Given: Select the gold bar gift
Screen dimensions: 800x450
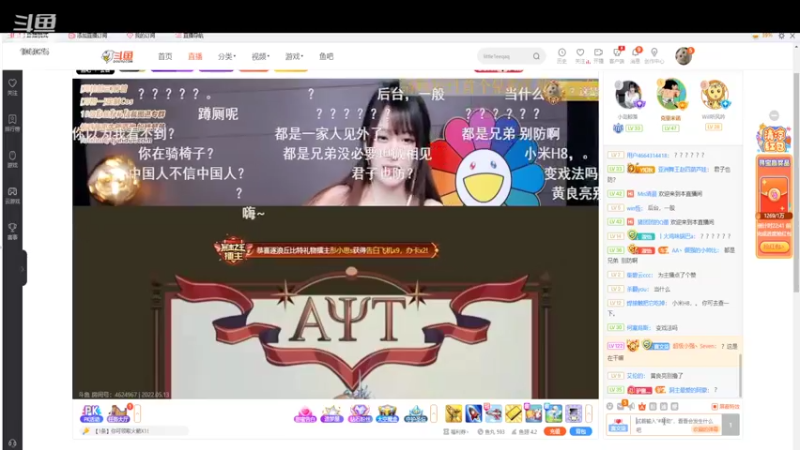Looking at the screenshot, I should click(513, 414).
